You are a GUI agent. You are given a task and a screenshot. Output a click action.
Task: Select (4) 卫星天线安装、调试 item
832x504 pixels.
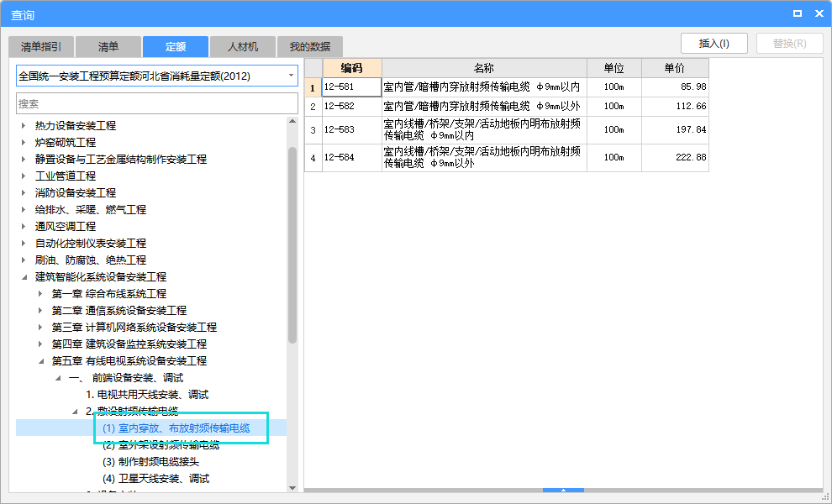pyautogui.click(x=156, y=479)
